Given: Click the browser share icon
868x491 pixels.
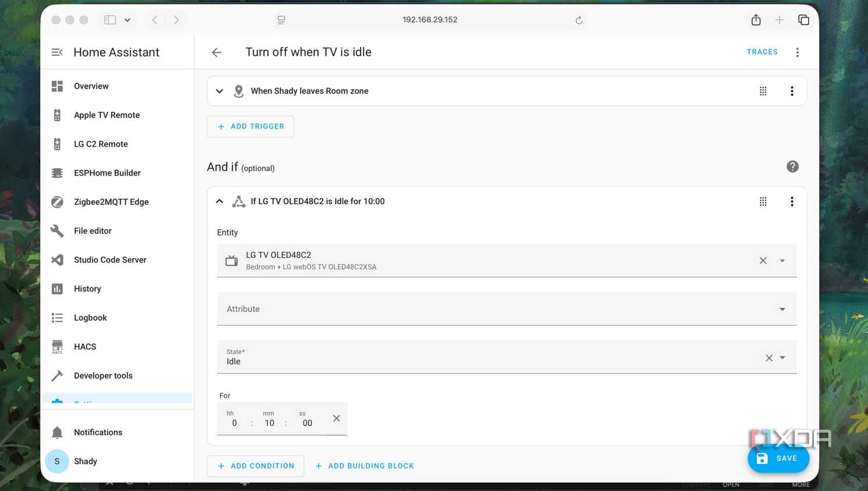Looking at the screenshot, I should [756, 20].
